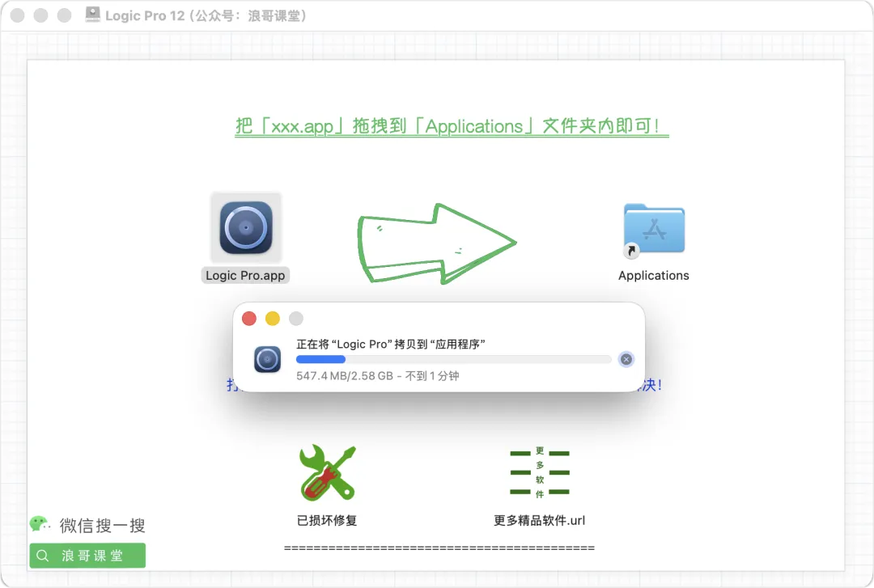Click the disk image icon in title bar
The height and width of the screenshot is (588, 874).
point(92,15)
